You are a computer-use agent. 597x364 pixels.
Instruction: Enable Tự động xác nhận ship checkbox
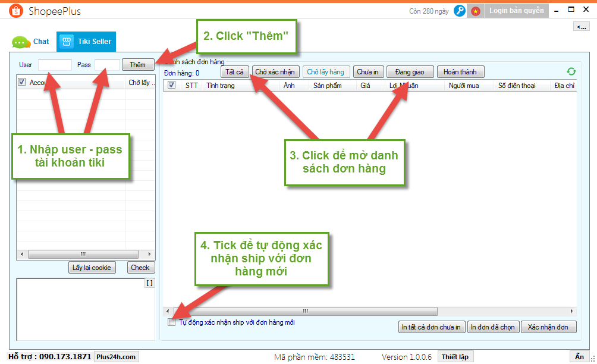tap(172, 322)
